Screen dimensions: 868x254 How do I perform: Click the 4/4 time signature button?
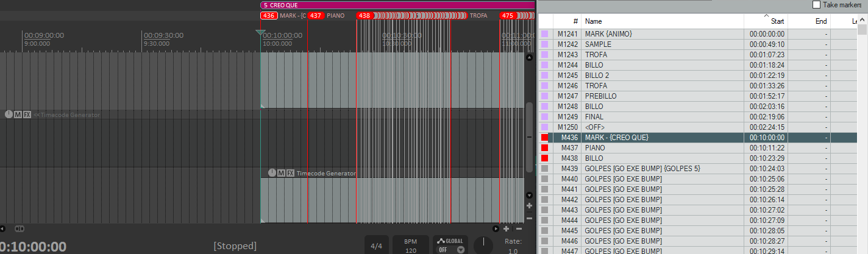point(377,246)
